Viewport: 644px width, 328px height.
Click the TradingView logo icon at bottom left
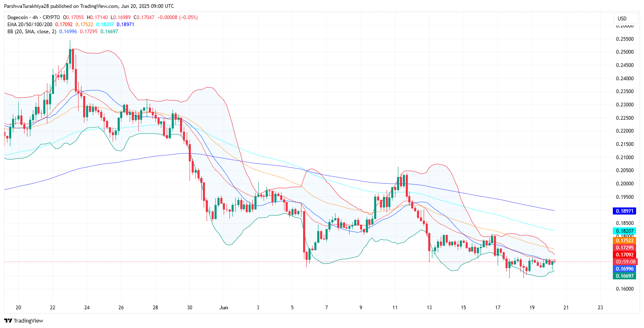(8, 321)
